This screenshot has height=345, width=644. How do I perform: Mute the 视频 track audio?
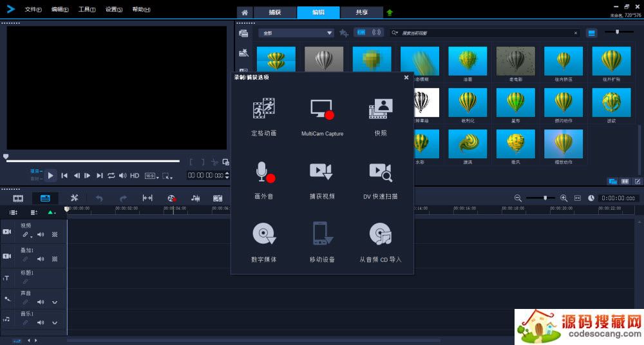tap(41, 235)
